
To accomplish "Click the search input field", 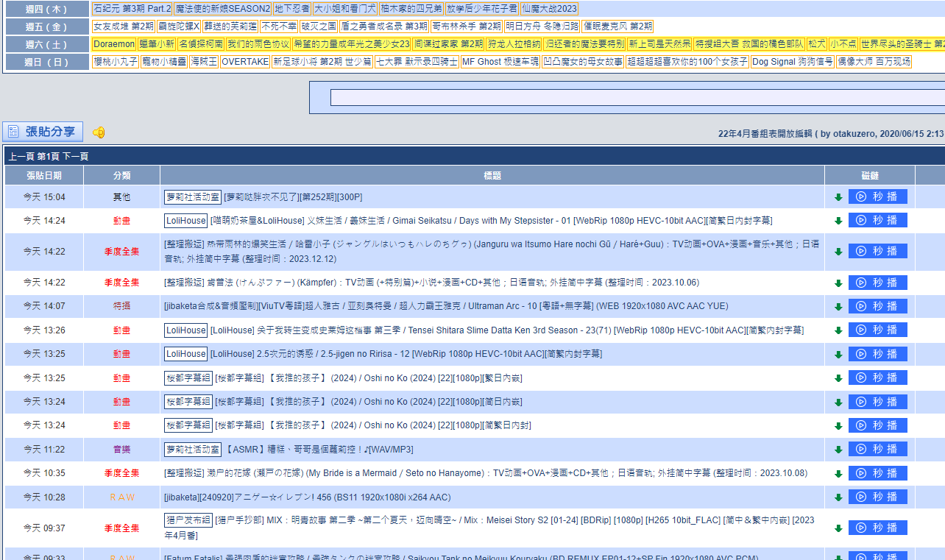I will 637,97.
